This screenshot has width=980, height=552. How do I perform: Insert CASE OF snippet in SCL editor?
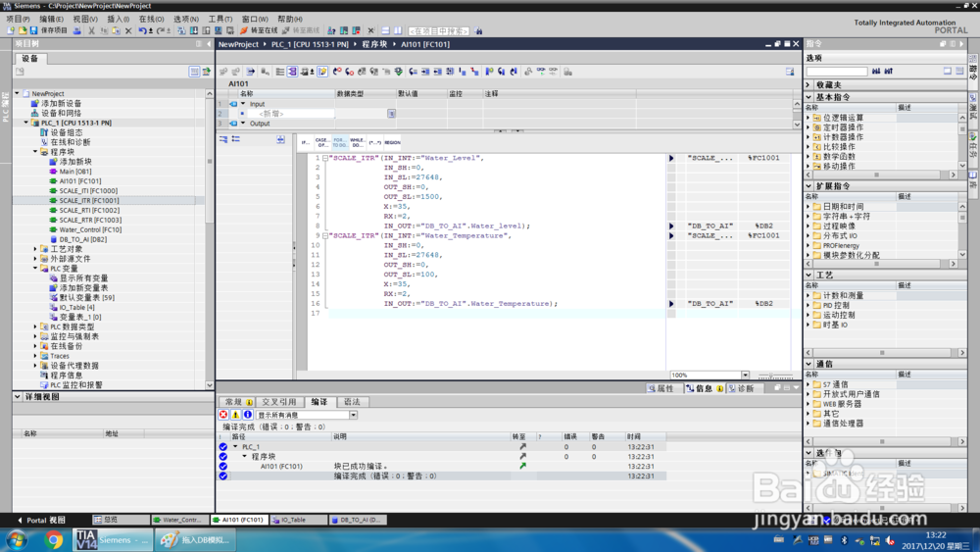pos(321,142)
